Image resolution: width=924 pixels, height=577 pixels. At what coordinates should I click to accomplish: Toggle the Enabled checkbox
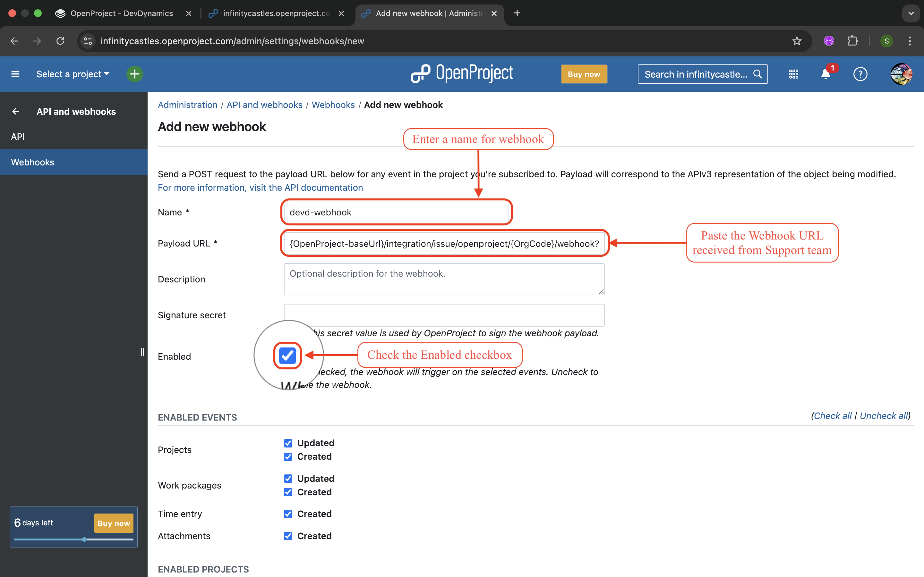[287, 356]
